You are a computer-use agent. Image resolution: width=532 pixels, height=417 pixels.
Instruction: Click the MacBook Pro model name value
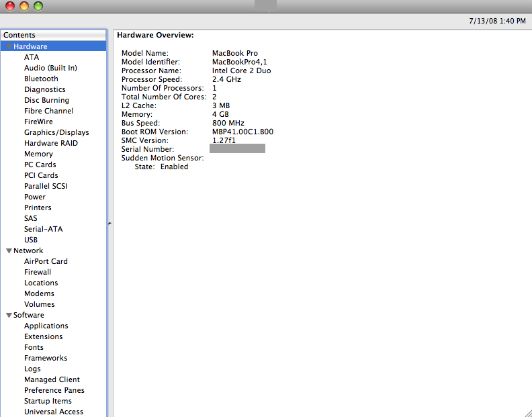coord(235,53)
